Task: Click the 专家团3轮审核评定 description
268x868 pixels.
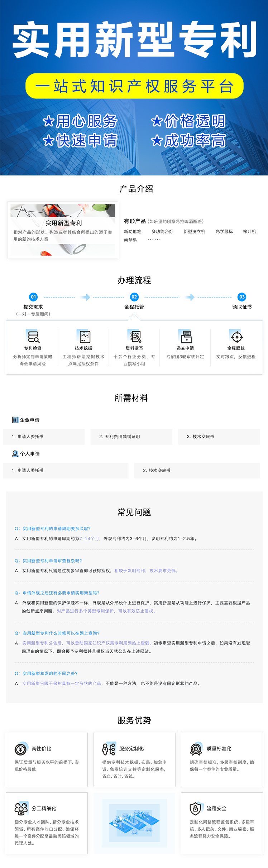Action: (x=185, y=357)
